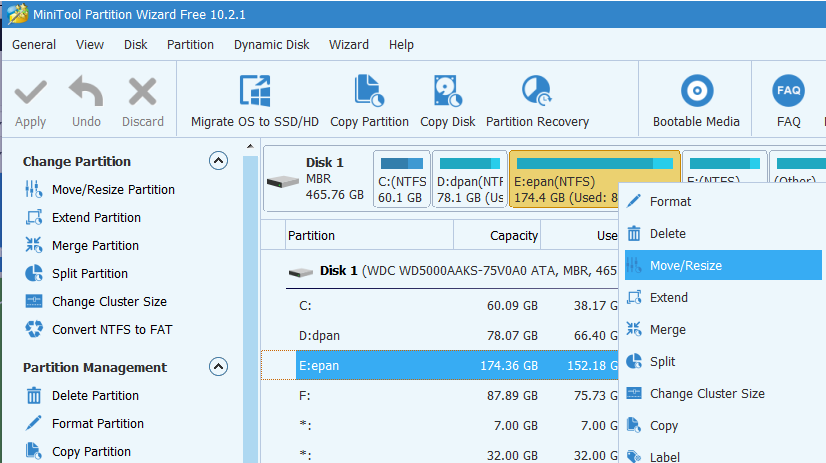The image size is (826, 463).
Task: Choose Extend Partition in sidebar
Action: pyautogui.click(x=83, y=218)
